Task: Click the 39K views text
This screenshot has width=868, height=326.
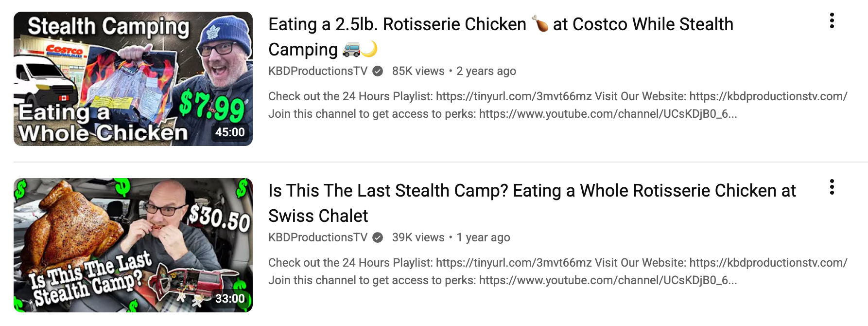Action: (x=418, y=238)
